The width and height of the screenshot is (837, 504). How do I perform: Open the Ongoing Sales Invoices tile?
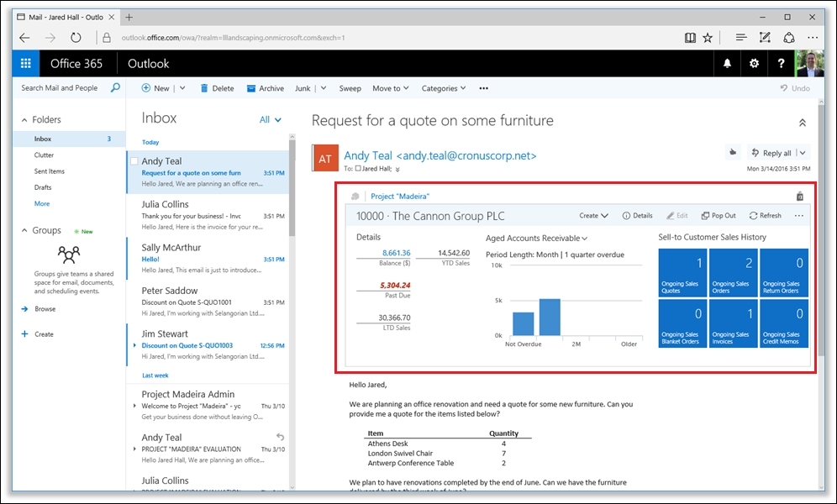click(x=733, y=323)
